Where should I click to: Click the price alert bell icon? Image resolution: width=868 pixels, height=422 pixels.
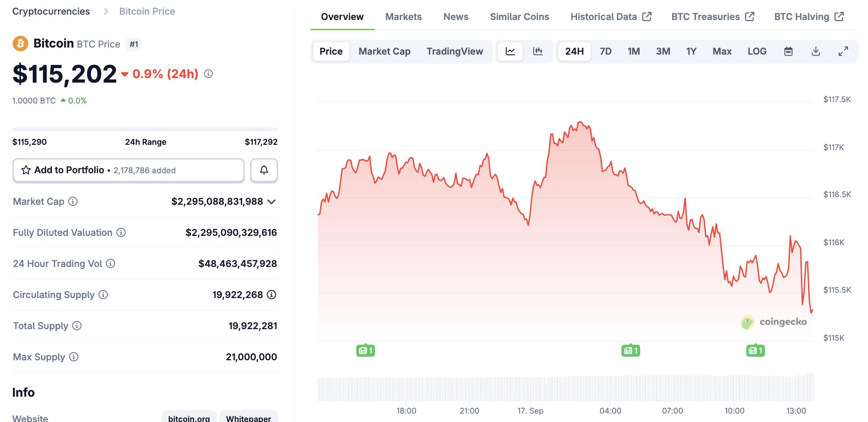264,170
